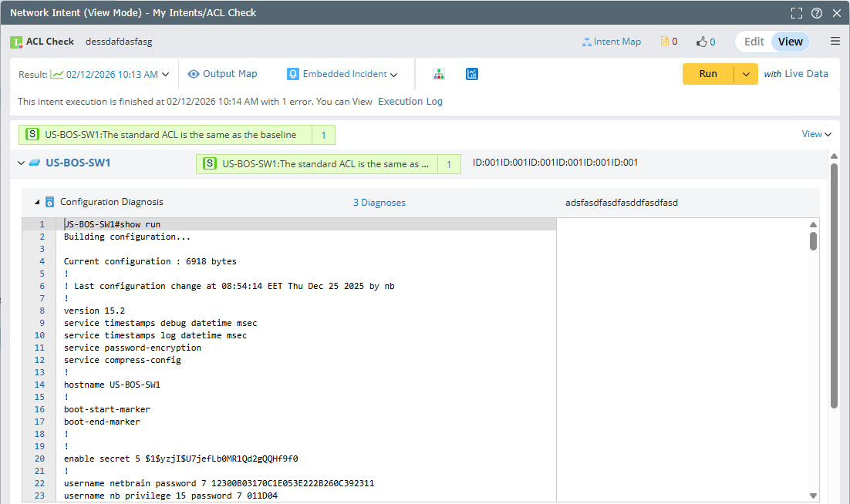850x504 pixels.
Task: Click the adsfasdfasfasddfasdfasd description text
Action: point(621,203)
